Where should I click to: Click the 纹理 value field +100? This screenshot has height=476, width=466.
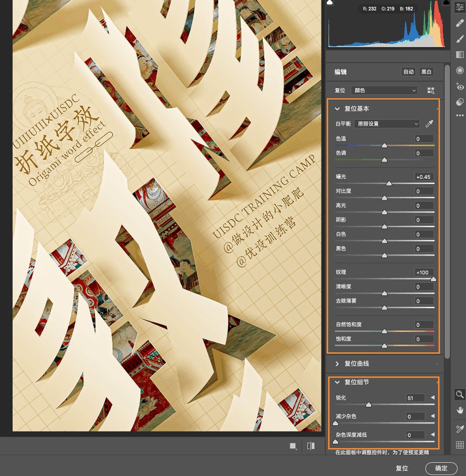tap(424, 272)
